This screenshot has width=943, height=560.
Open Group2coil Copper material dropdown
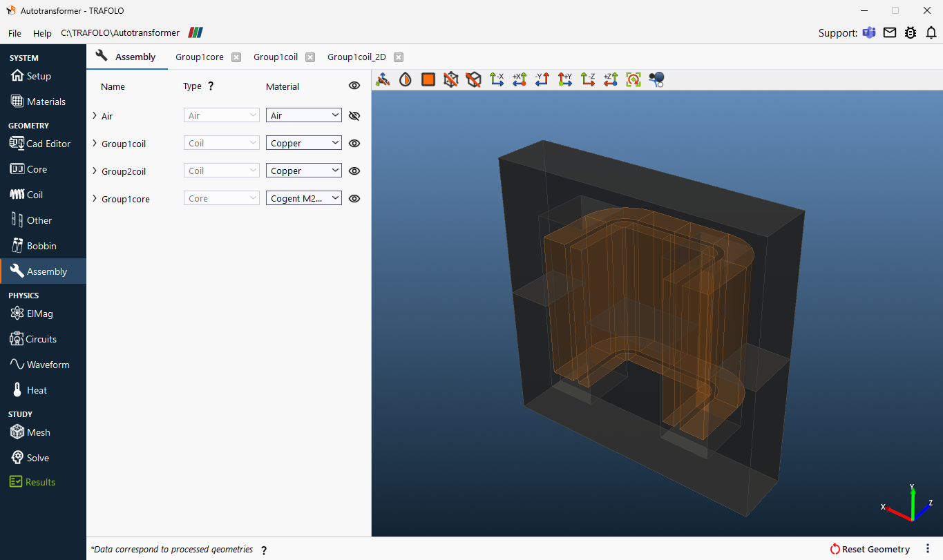coord(304,171)
